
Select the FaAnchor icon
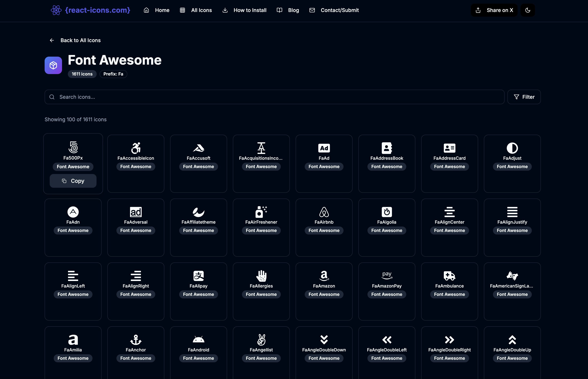click(136, 340)
